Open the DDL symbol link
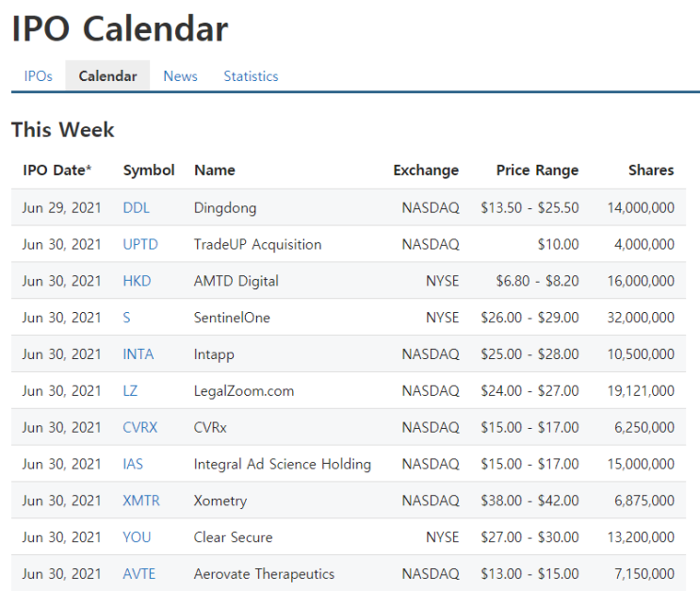 137,207
